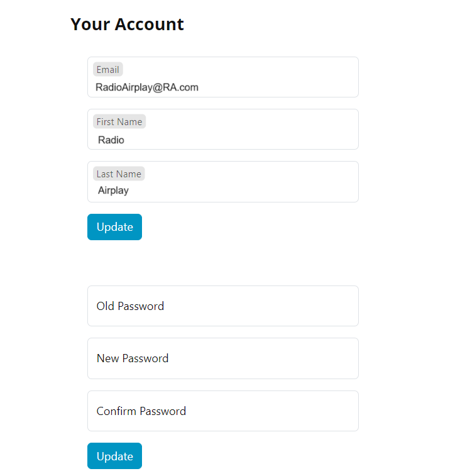Focus the New Password field
470x476 pixels.
(222, 358)
